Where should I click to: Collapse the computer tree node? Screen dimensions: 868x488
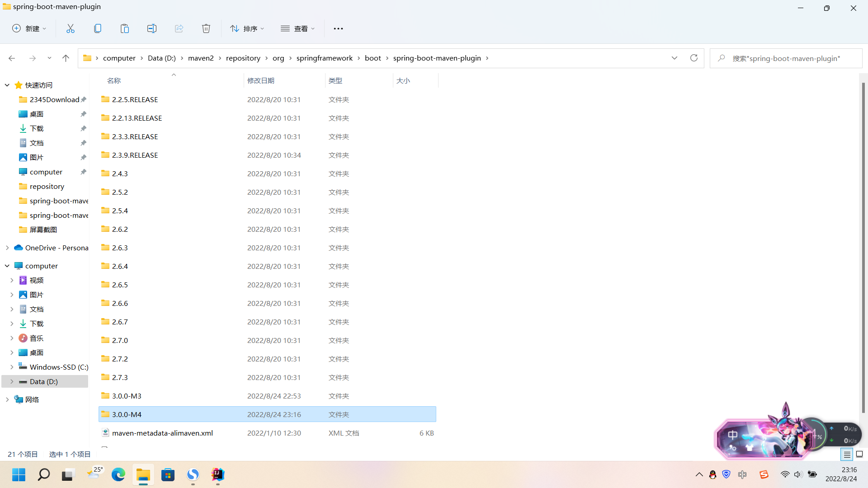click(x=7, y=266)
